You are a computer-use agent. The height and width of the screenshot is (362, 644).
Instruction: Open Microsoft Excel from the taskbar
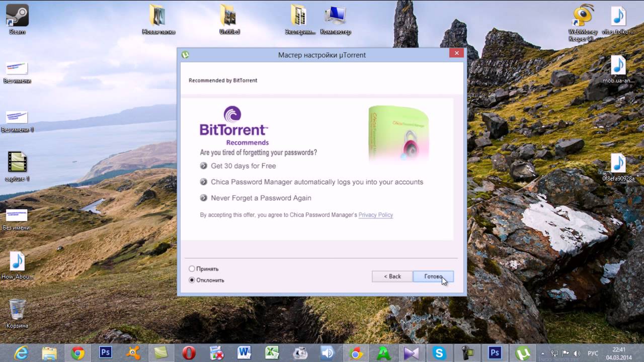272,353
